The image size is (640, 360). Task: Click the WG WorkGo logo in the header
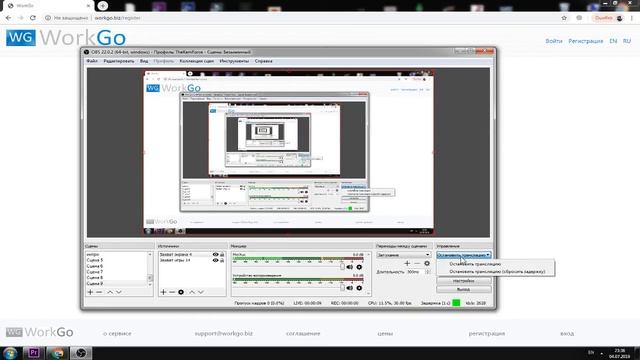tap(66, 38)
